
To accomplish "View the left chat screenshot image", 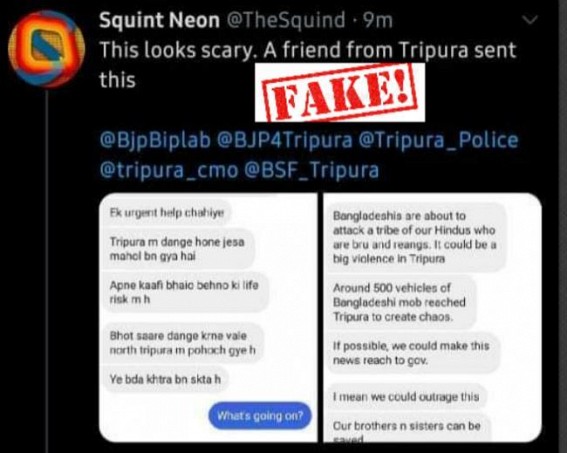I will pos(208,317).
